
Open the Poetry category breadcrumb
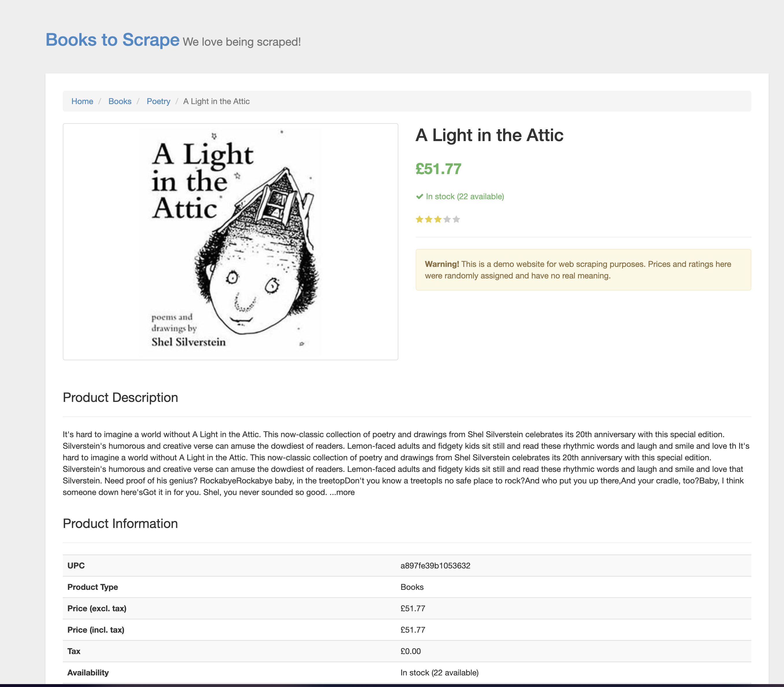(159, 101)
